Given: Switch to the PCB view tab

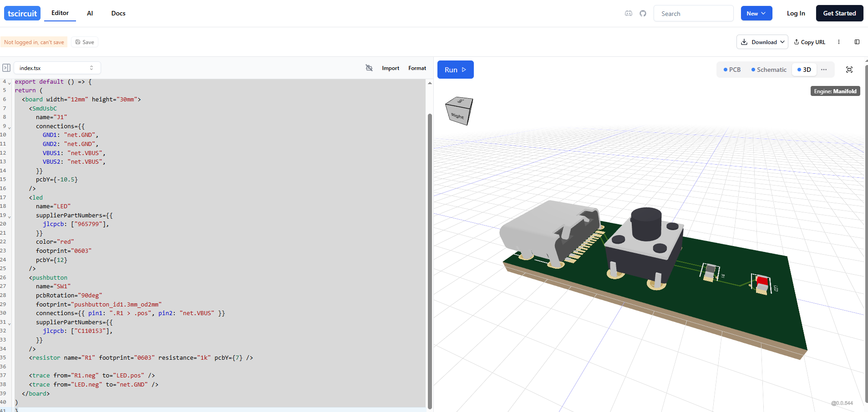Looking at the screenshot, I should coord(732,70).
